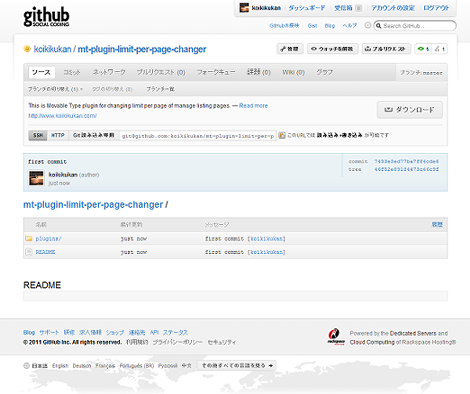Click mt-plugin-limit-per-page-changer breadcrumb above file list

coord(93,205)
